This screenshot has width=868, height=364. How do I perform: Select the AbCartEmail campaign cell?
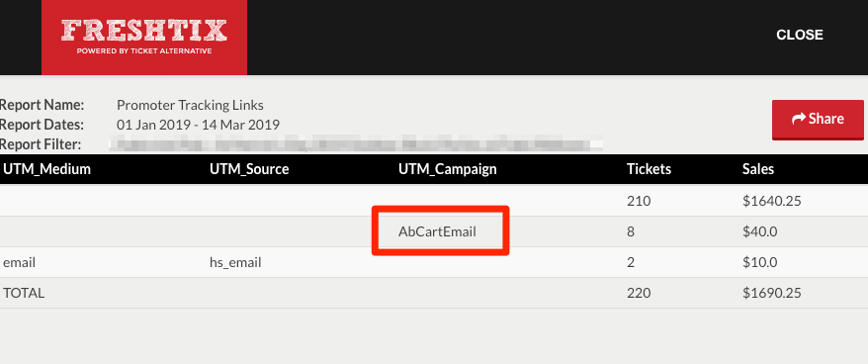(x=437, y=231)
